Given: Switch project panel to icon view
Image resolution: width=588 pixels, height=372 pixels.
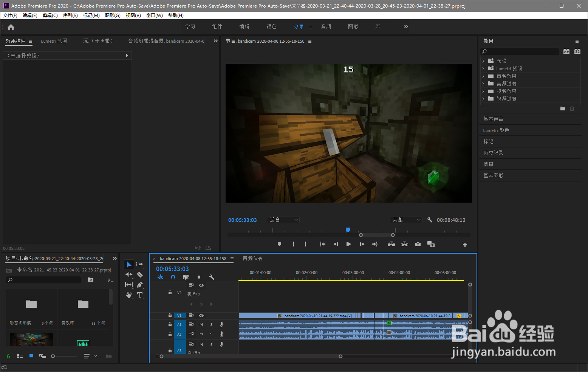Looking at the screenshot, I should [x=31, y=356].
